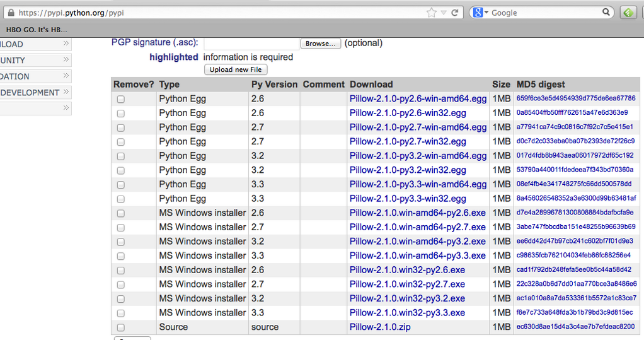Click into the PGP signature file field
Screen dimensions: 644x340
tap(251, 44)
